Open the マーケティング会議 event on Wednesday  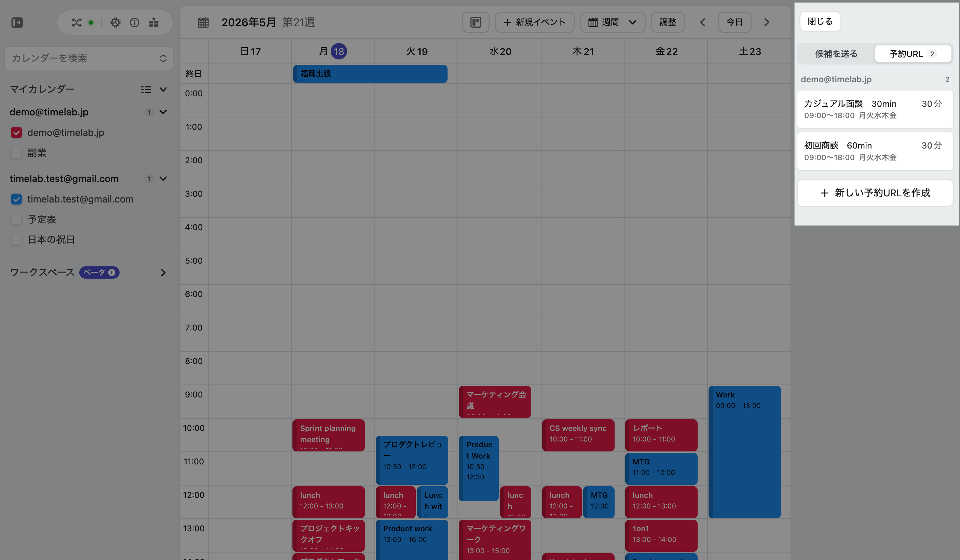[x=494, y=402]
